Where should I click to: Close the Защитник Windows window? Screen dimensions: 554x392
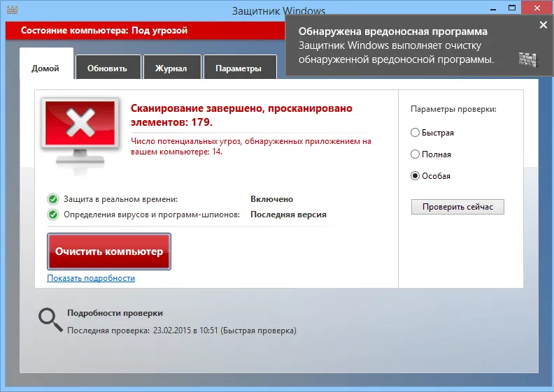point(537,8)
